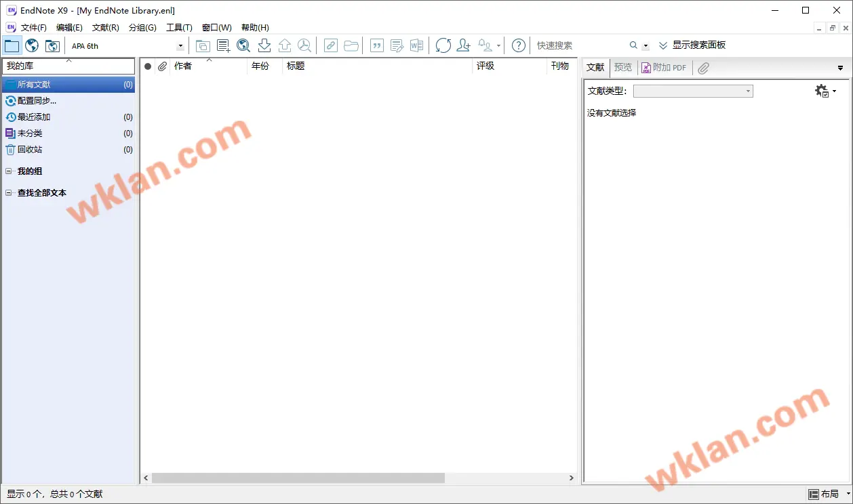The height and width of the screenshot is (504, 853).
Task: Switch to Online Search mode globe
Action: (32, 45)
